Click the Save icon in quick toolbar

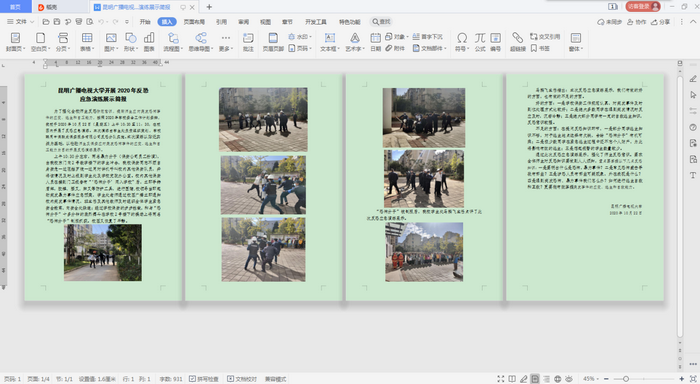point(57,21)
